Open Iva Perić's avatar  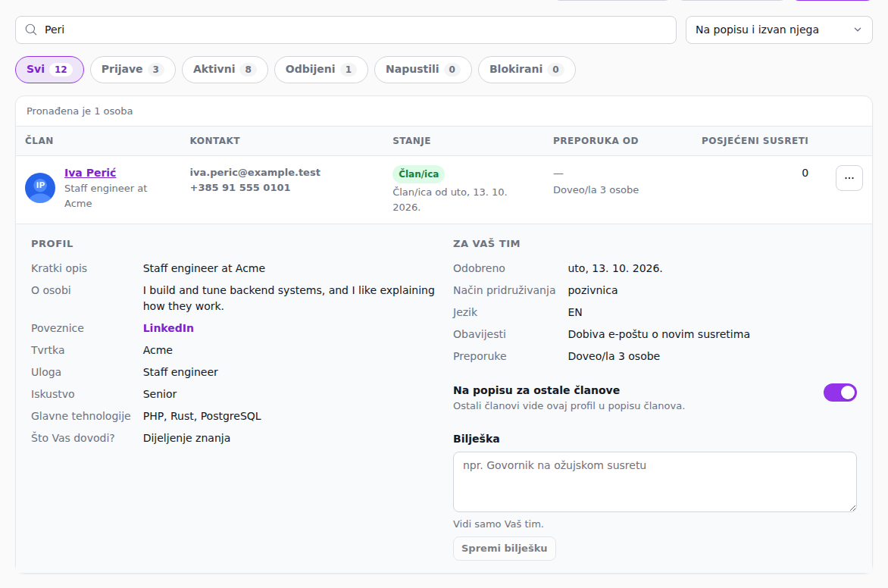(x=40, y=187)
